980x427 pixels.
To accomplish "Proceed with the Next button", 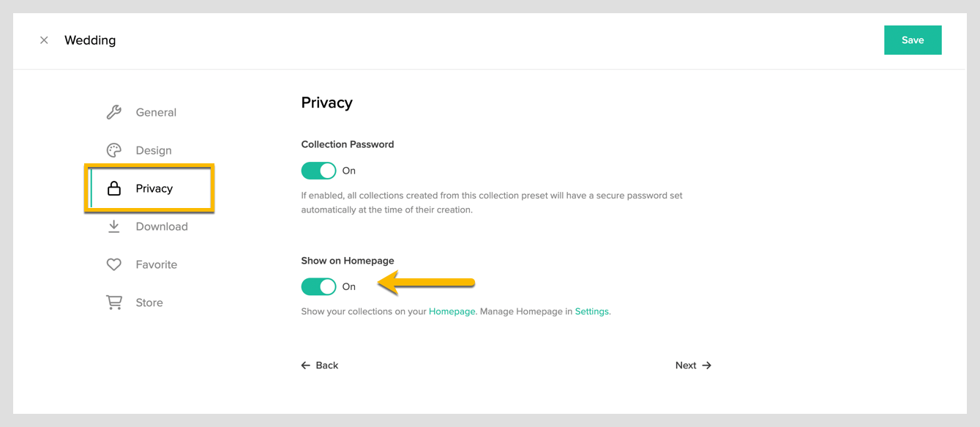I will click(693, 365).
